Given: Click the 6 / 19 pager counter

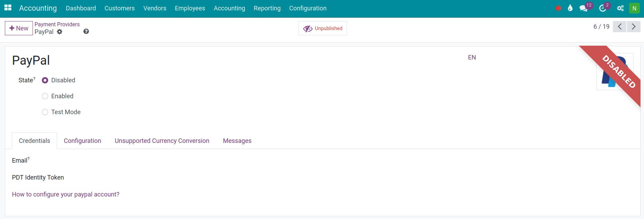Looking at the screenshot, I should [x=601, y=27].
